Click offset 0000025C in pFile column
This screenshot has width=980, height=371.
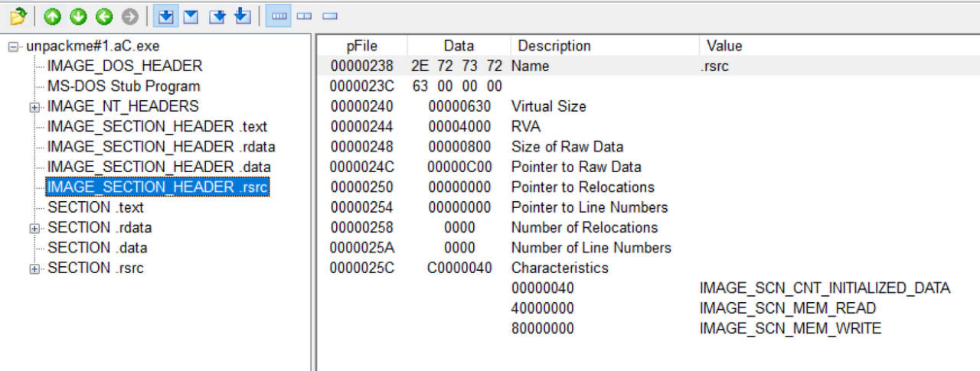tap(362, 268)
